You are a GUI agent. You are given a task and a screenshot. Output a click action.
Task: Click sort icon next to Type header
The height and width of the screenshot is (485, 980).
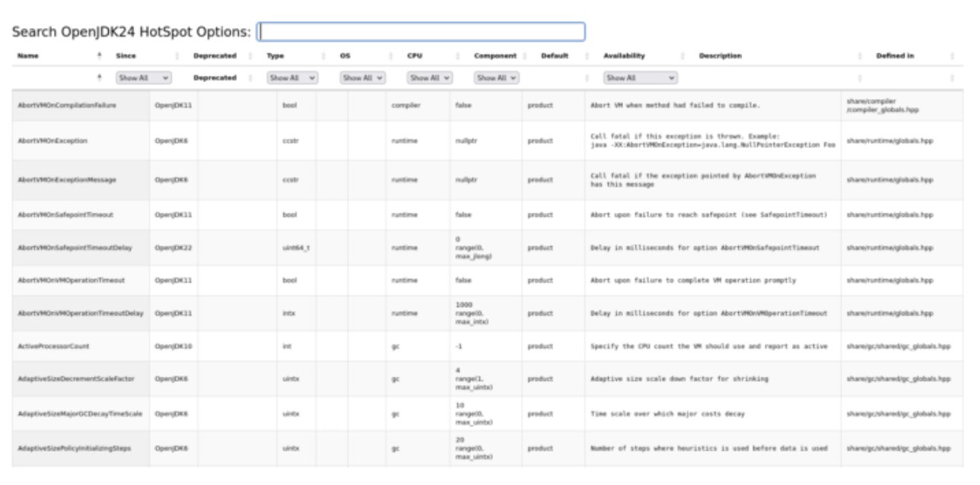(x=323, y=55)
